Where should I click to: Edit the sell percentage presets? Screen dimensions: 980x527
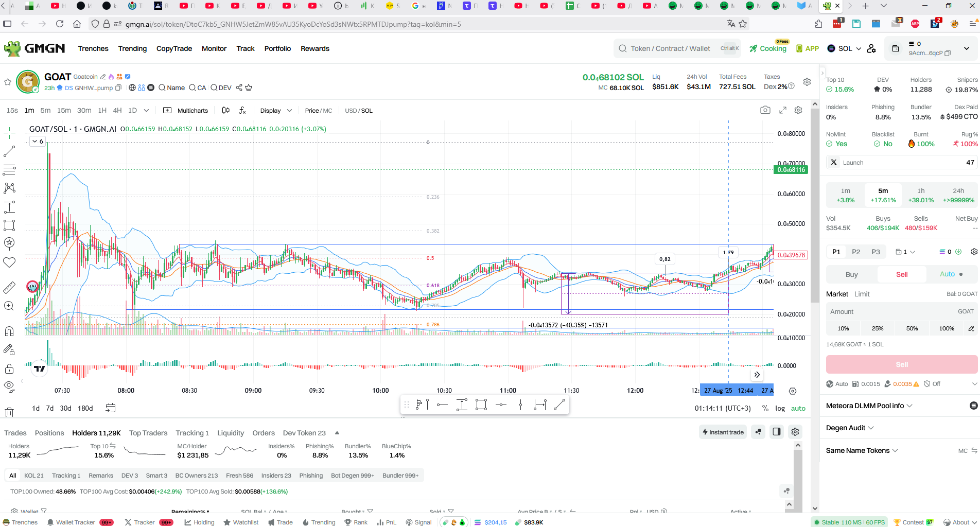click(971, 328)
